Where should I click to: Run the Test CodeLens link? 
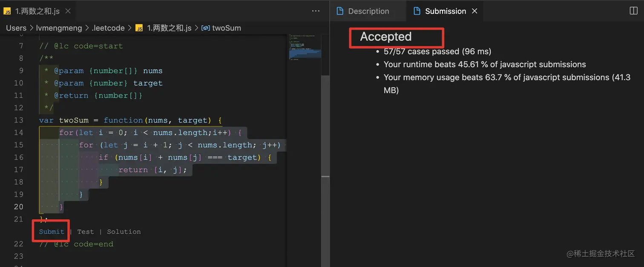click(x=85, y=232)
